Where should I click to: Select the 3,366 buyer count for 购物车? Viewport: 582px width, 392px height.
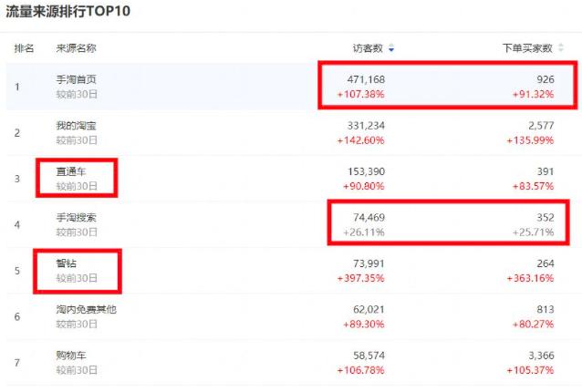click(x=538, y=356)
